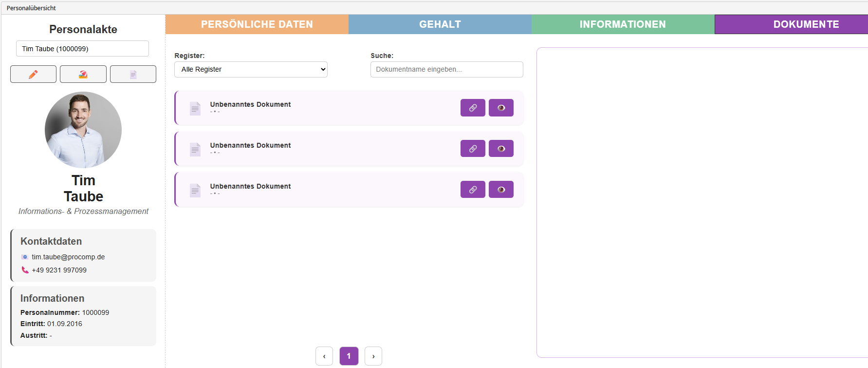Preview second document with eye button
Screen dimensions: 868x368
pos(501,149)
